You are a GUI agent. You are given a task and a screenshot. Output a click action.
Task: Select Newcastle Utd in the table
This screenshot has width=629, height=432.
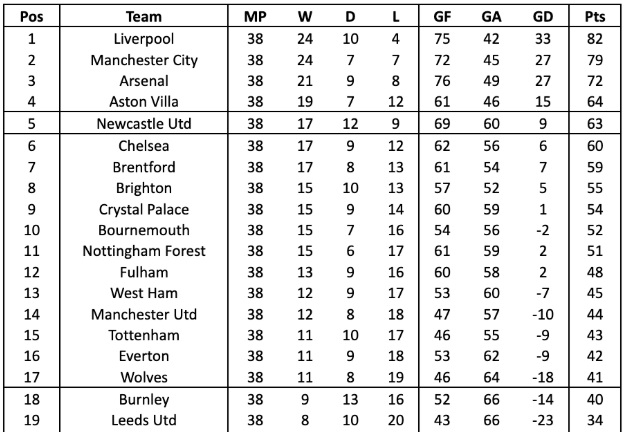pyautogui.click(x=144, y=124)
